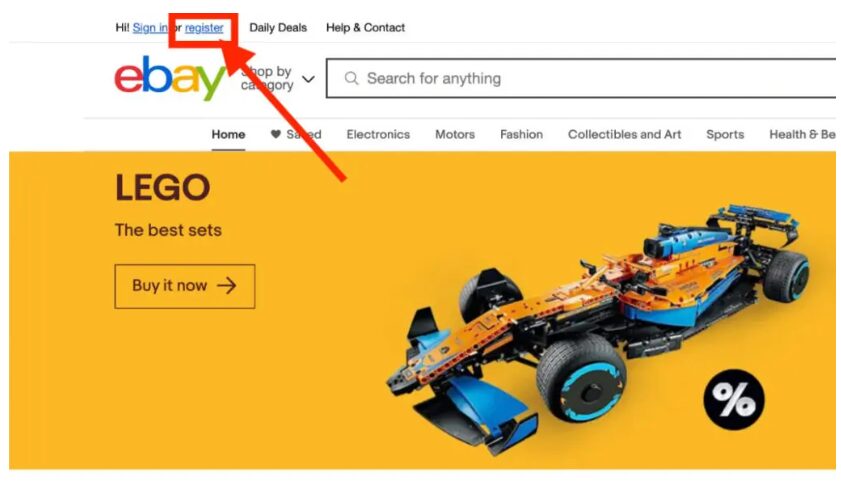The image size is (841, 483).
Task: Click the magnifying glass search icon
Action: coord(351,78)
